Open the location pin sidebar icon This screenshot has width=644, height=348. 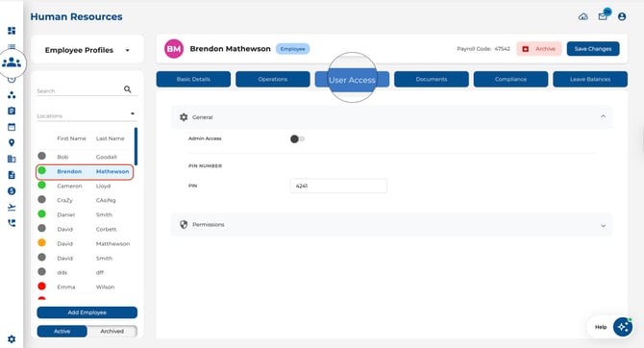(x=12, y=142)
